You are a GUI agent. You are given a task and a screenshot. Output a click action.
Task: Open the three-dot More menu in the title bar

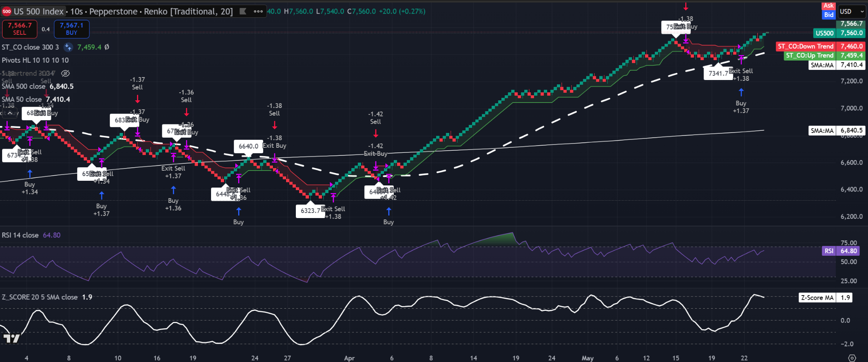258,11
